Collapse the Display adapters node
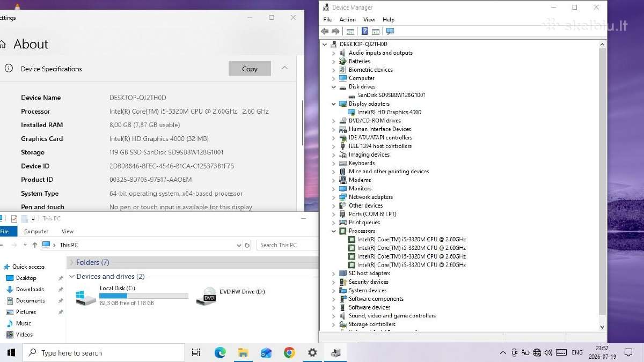This screenshot has width=644, height=362. point(333,104)
